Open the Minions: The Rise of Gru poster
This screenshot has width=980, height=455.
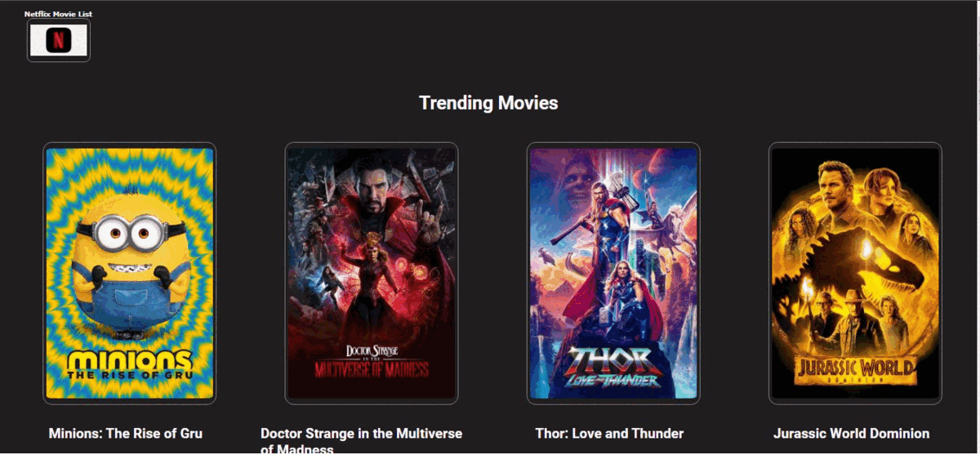click(129, 273)
